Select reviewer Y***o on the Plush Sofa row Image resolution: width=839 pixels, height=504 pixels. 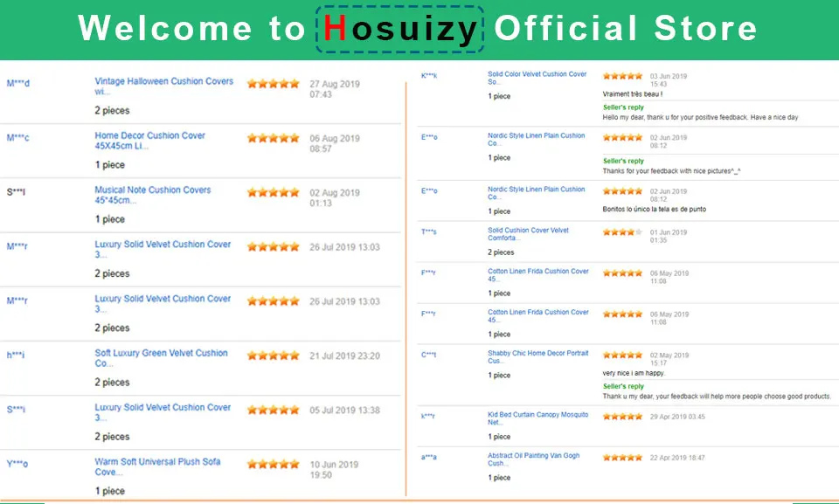17,463
